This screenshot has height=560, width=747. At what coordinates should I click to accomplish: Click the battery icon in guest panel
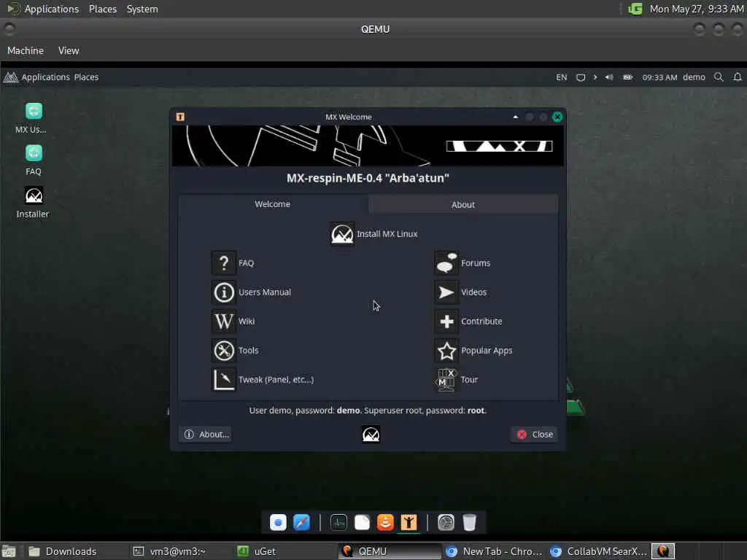coord(628,77)
